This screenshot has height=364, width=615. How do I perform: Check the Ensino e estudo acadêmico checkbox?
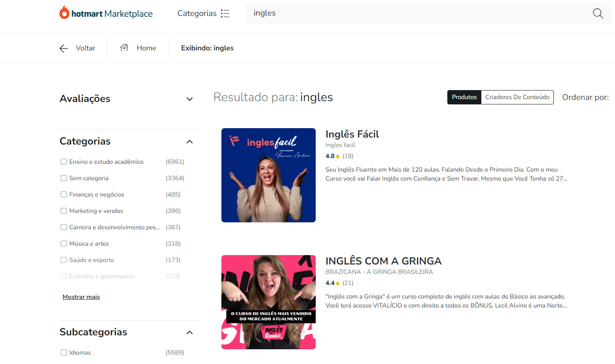coord(64,162)
